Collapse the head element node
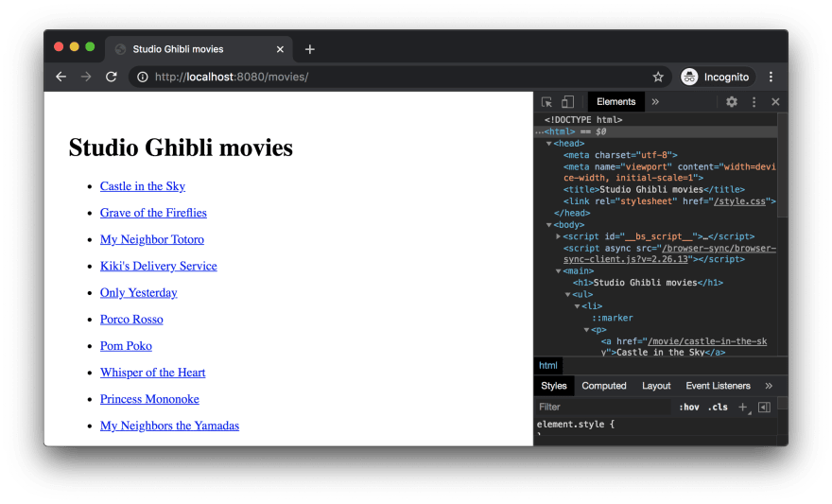This screenshot has width=832, height=504. (549, 144)
